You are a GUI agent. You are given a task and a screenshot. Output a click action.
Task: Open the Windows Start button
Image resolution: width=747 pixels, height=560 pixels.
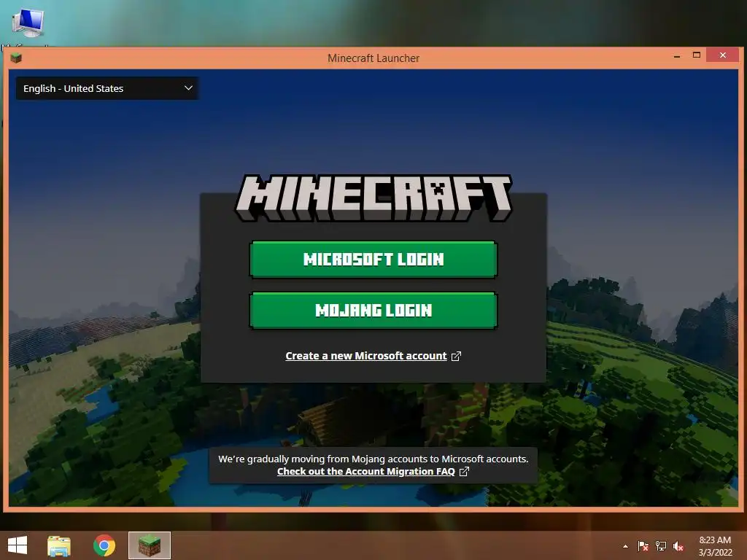(x=18, y=545)
